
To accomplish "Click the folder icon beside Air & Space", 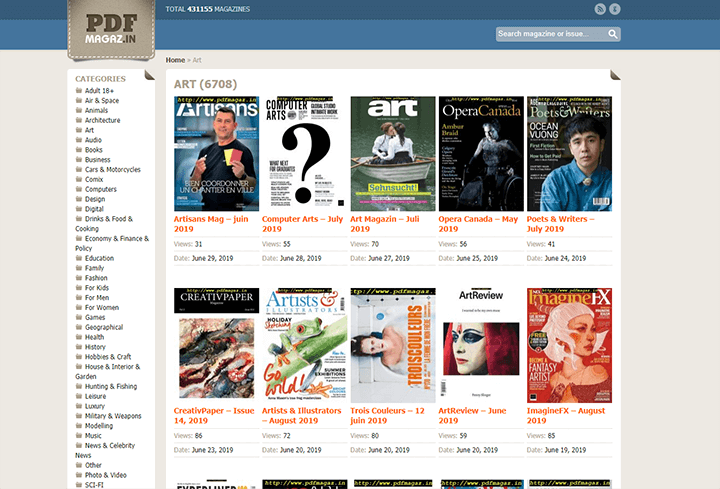I will click(79, 100).
